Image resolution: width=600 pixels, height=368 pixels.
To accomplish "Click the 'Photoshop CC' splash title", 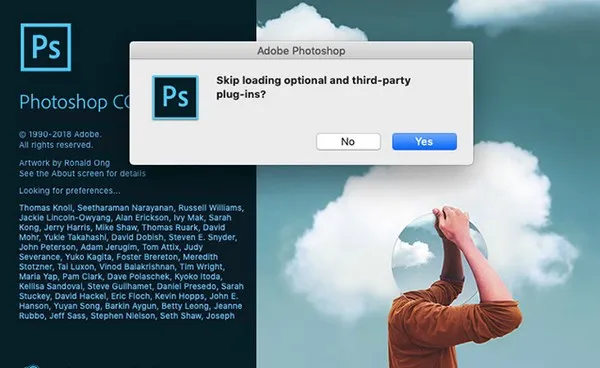I will click(x=75, y=102).
